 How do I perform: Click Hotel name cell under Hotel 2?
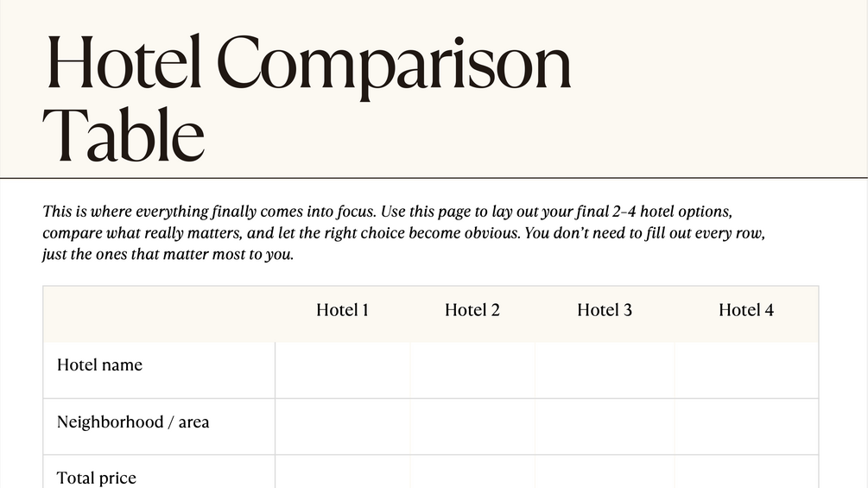[472, 371]
